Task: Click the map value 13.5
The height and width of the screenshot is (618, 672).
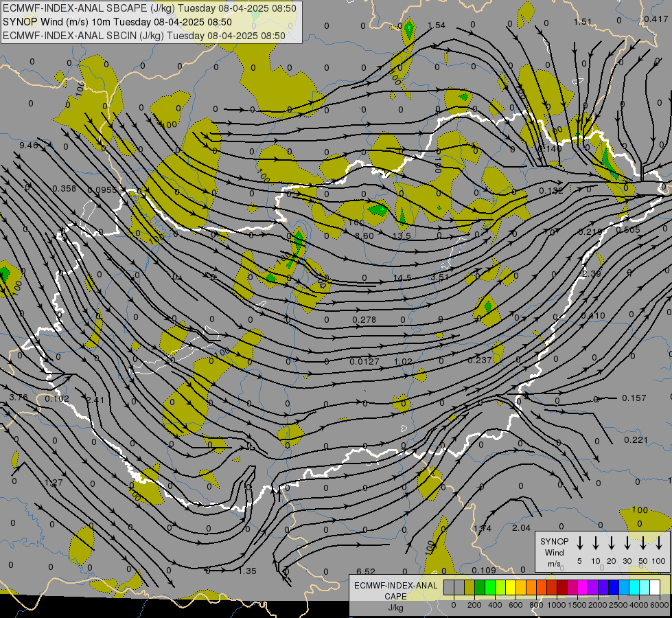Action: click(402, 236)
